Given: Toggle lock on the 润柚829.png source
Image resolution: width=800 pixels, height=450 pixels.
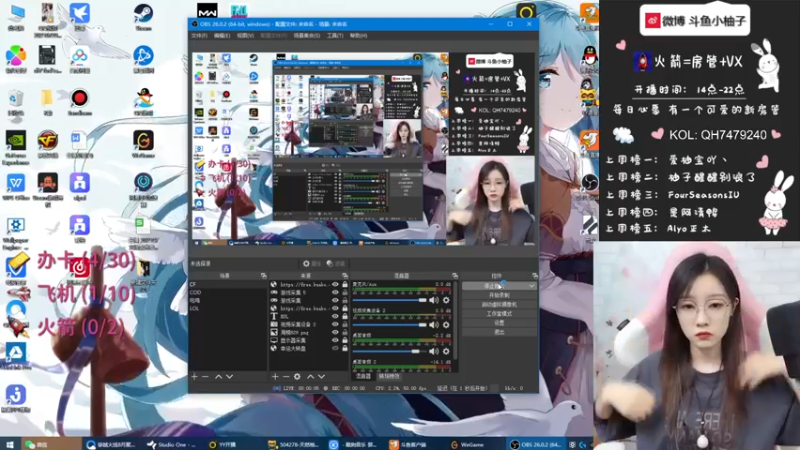Looking at the screenshot, I should coord(345,332).
